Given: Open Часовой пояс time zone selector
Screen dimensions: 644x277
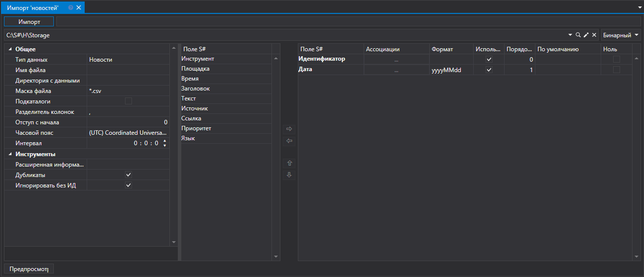Looking at the screenshot, I should click(128, 133).
